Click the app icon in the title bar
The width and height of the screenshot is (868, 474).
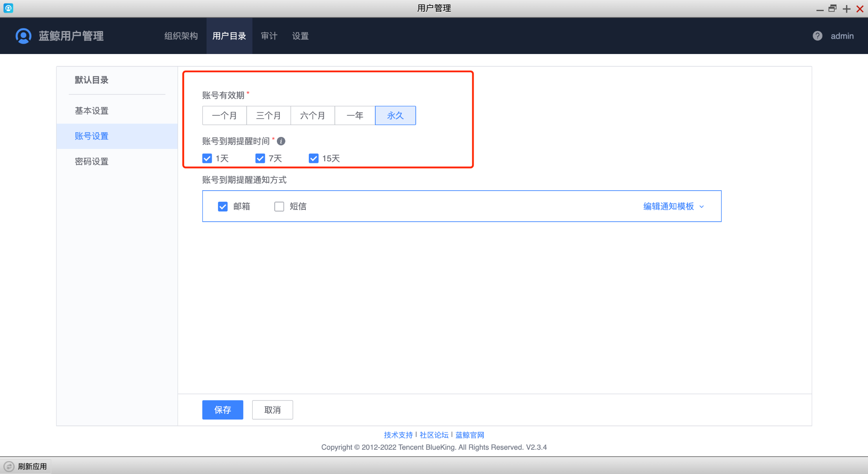point(8,8)
